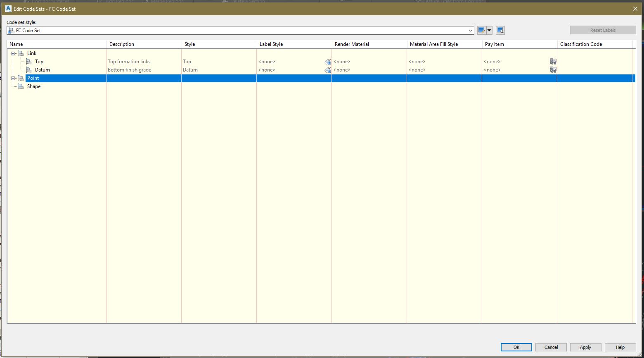
Task: Click the Render Material column header
Action: [x=369, y=44]
